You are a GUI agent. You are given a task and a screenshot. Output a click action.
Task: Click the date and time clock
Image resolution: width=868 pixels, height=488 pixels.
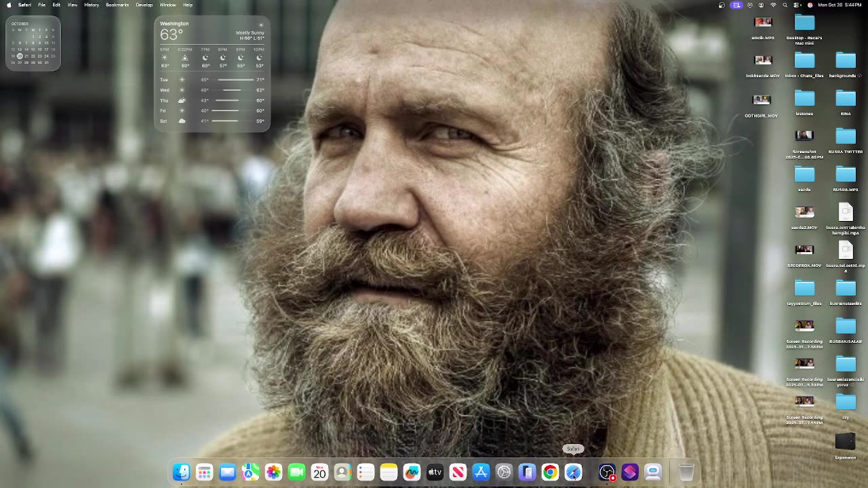tap(840, 5)
